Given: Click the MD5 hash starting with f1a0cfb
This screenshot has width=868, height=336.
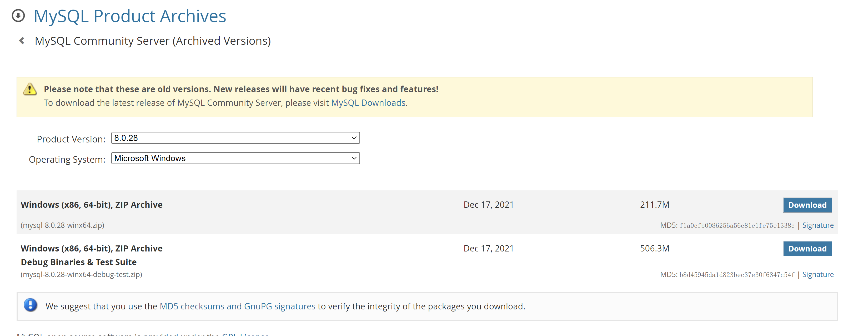Looking at the screenshot, I should click(737, 226).
